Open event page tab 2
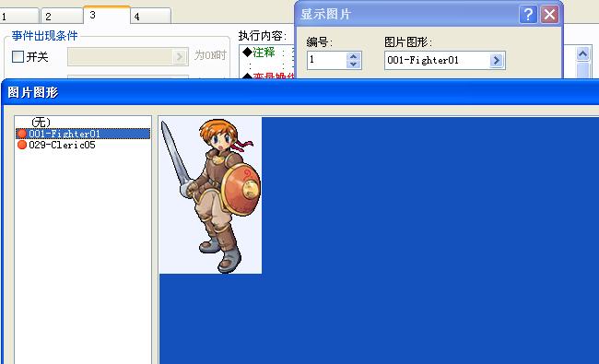Screen dimensions: 599x364 pyautogui.click(x=62, y=16)
